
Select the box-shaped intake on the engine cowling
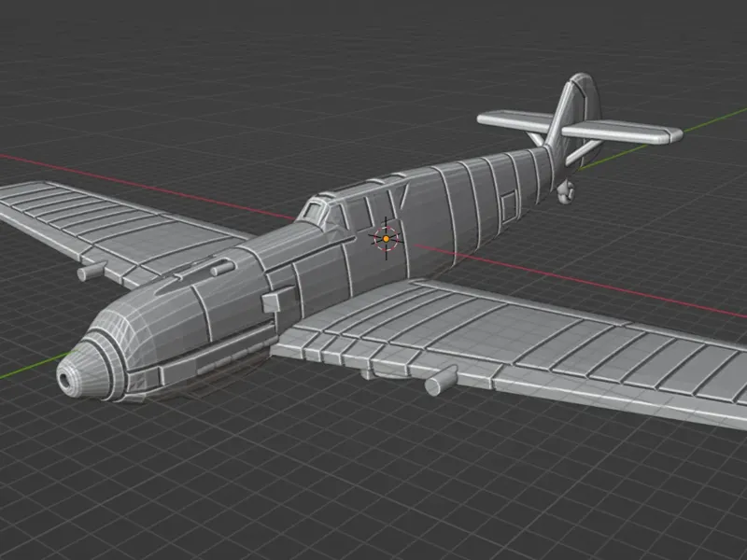pos(279,299)
